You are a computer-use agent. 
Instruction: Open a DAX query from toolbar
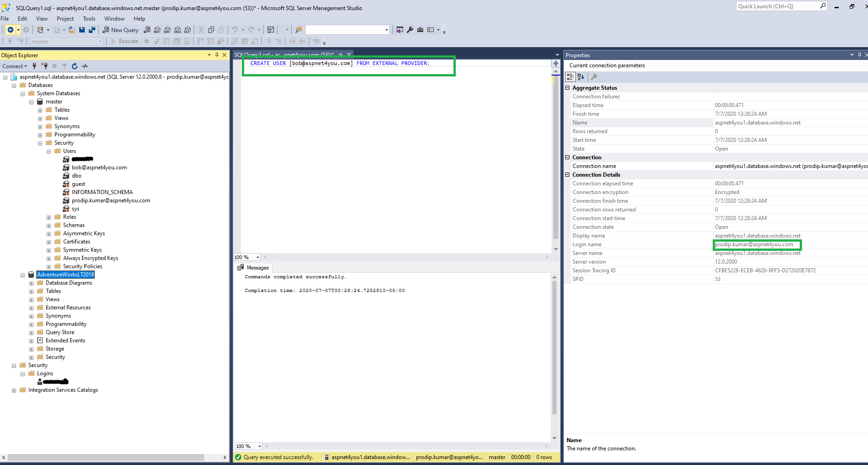pos(187,30)
